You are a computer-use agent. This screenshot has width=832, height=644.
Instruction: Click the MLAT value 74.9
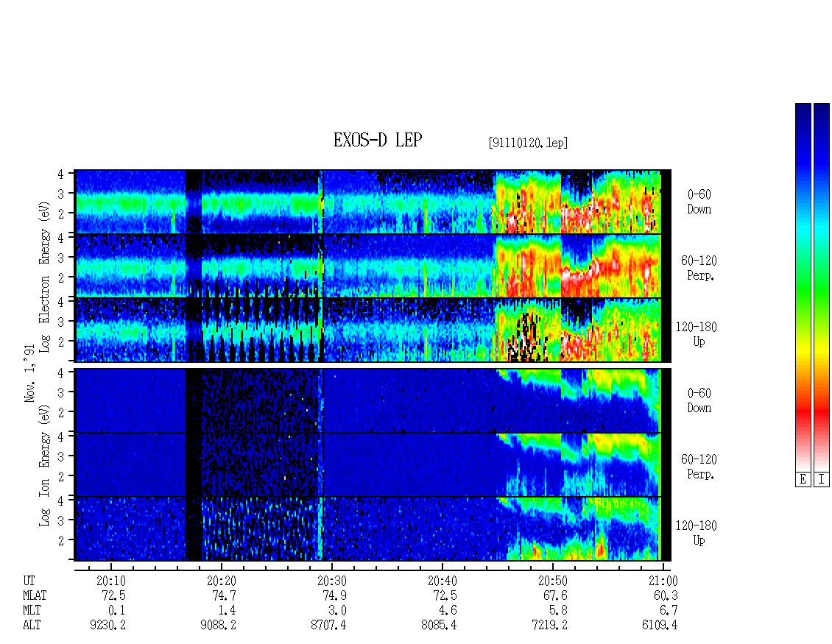point(335,595)
